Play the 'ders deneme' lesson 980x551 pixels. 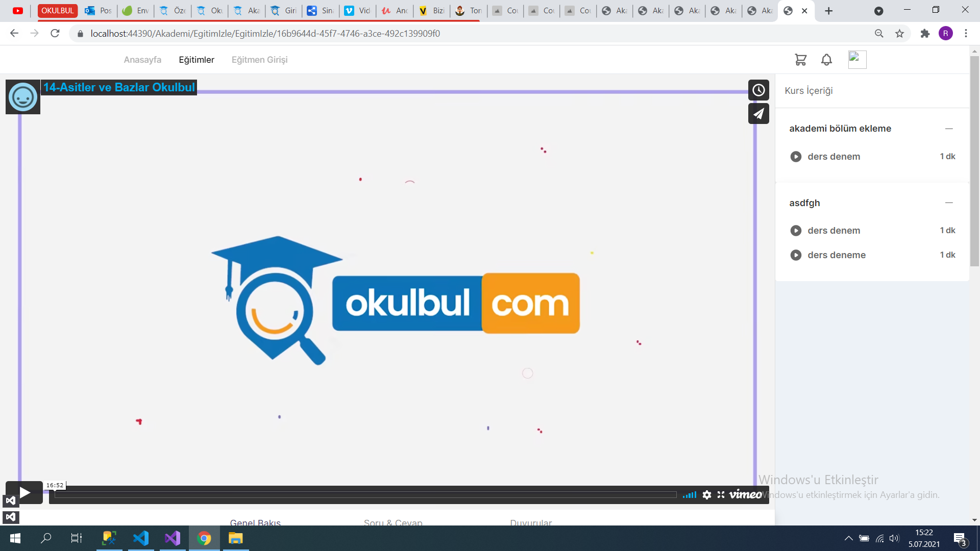872,255
